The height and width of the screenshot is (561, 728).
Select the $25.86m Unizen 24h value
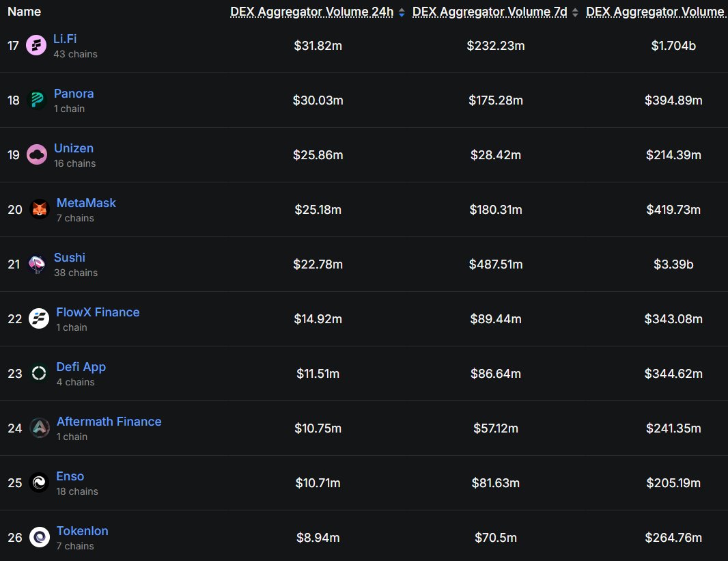318,154
